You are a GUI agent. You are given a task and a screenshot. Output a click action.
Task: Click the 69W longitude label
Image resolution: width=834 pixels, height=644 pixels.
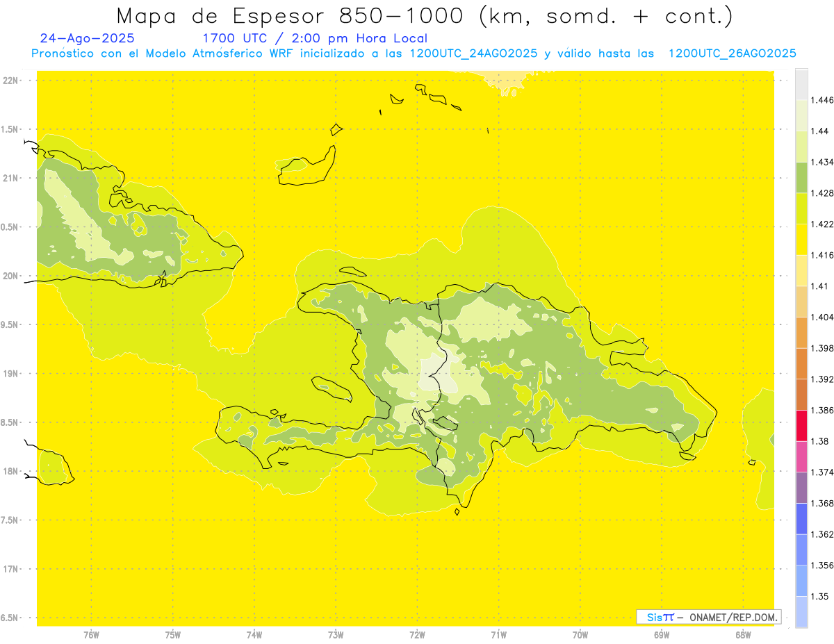662,634
